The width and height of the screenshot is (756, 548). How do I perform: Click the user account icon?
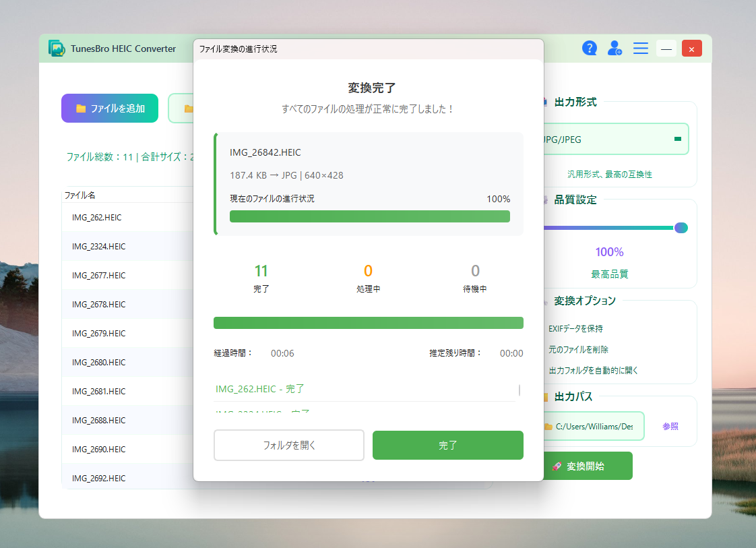pyautogui.click(x=615, y=48)
